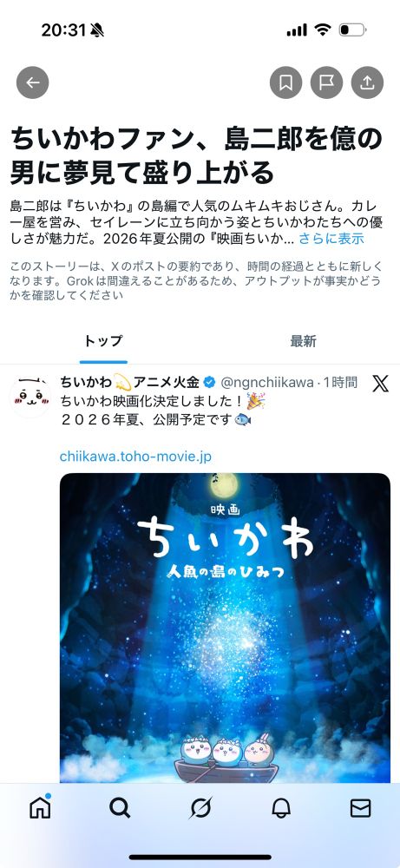The width and height of the screenshot is (400, 868).
Task: Tap the battery indicator in the status bar
Action: pyautogui.click(x=352, y=30)
